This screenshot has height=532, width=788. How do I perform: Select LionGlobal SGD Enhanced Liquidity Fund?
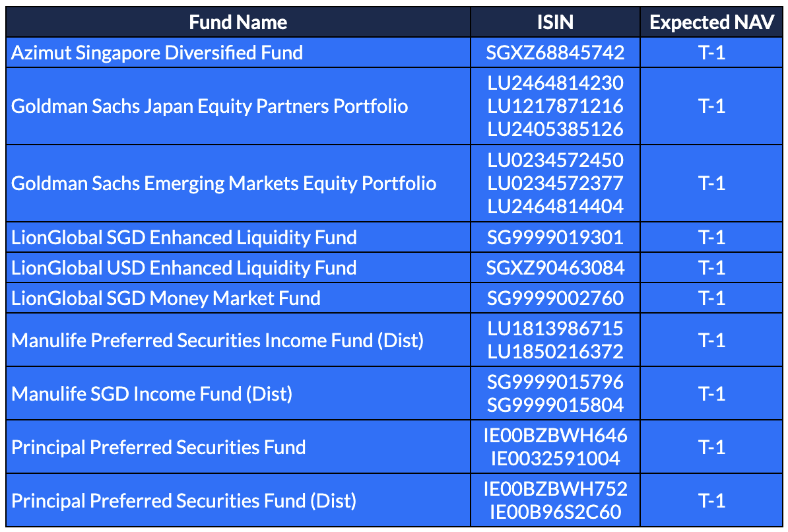[184, 237]
